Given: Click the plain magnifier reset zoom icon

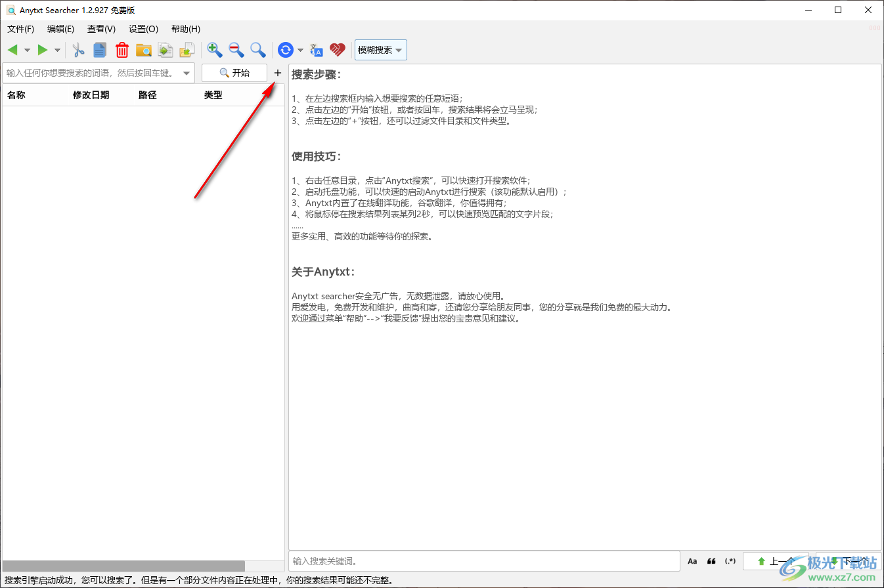Looking at the screenshot, I should tap(258, 50).
